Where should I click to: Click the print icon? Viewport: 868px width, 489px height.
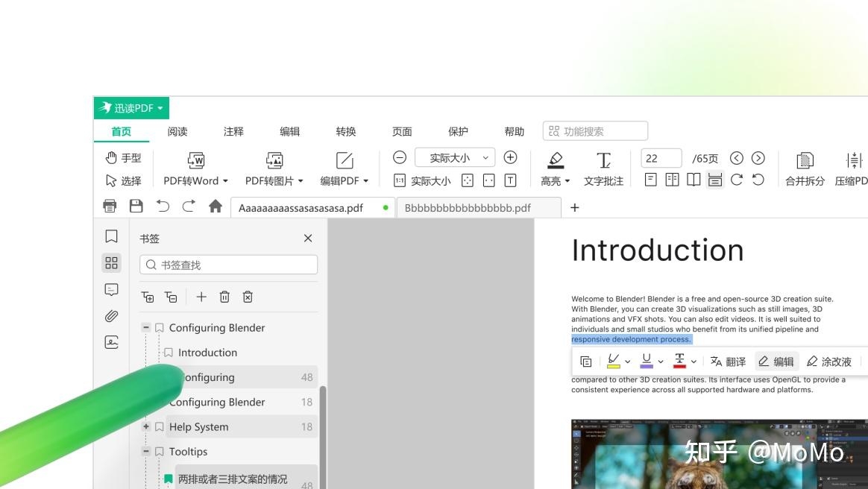point(110,206)
